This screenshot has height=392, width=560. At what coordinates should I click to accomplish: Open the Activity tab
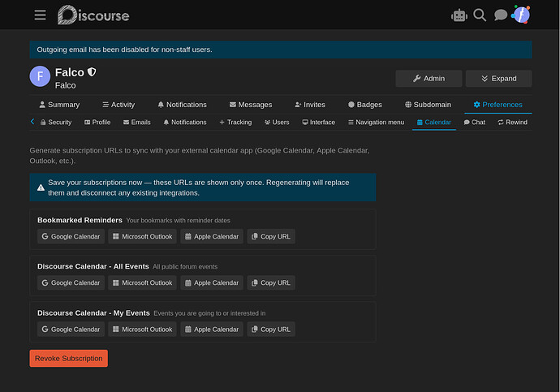(118, 105)
